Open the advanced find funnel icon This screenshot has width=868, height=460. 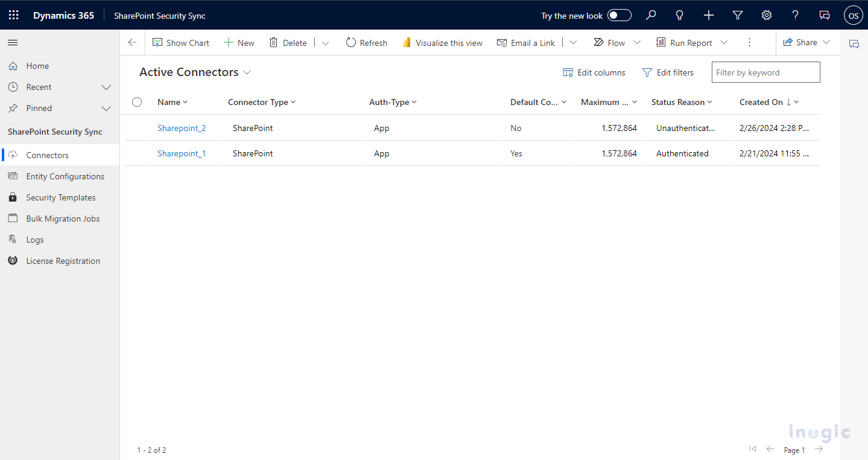coord(737,15)
